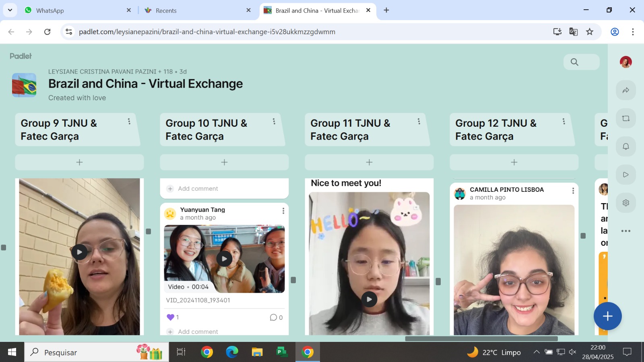Viewport: 644px width, 362px height.
Task: Play the Group 9 video
Action: point(79,252)
